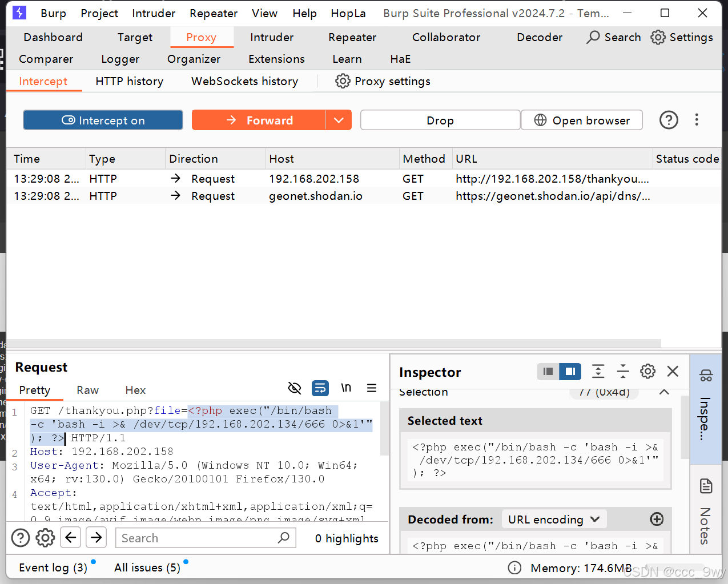This screenshot has height=584, width=728.
Task: Switch Inspector to right-docked layout
Action: [570, 372]
